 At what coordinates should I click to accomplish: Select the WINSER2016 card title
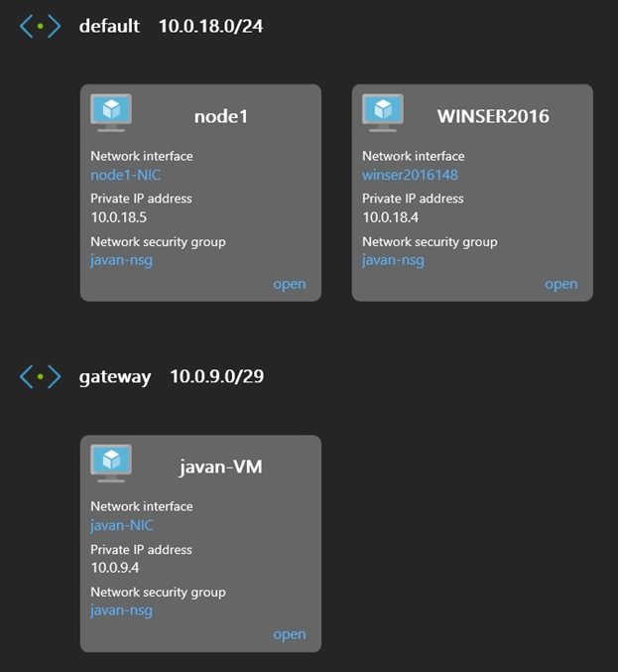pyautogui.click(x=493, y=116)
